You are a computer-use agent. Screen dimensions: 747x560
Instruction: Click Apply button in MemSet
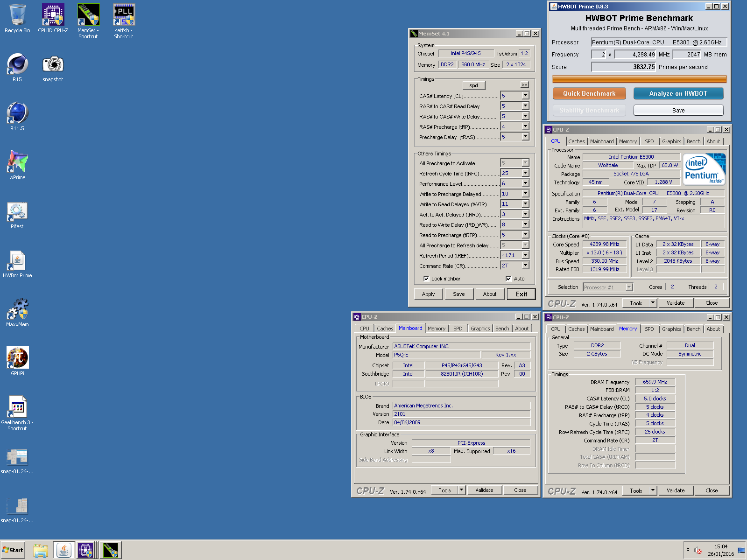[428, 294]
